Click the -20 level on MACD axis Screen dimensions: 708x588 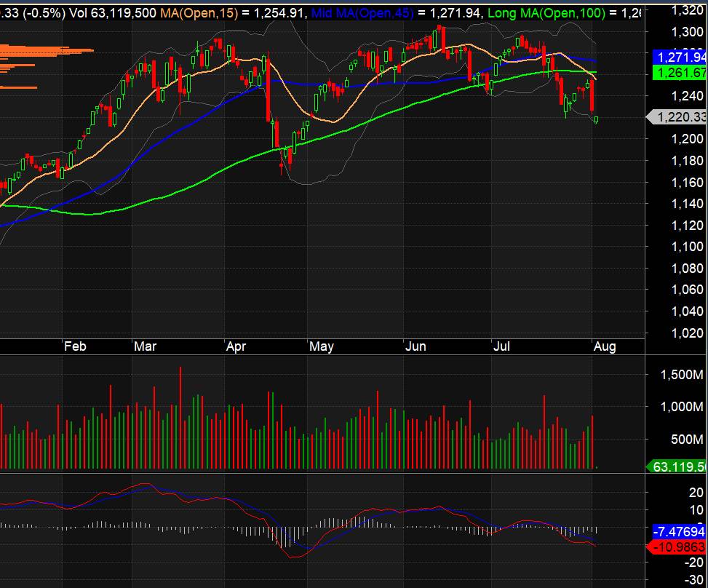(693, 563)
